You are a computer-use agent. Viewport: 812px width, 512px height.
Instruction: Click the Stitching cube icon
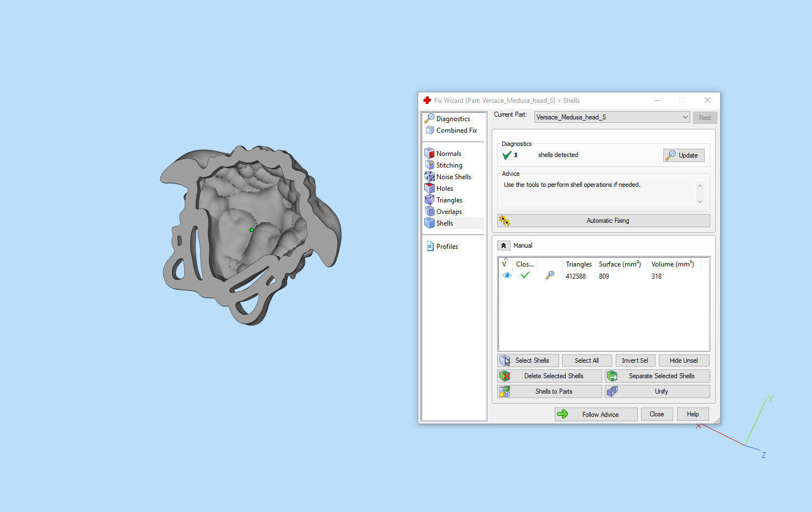pos(429,165)
